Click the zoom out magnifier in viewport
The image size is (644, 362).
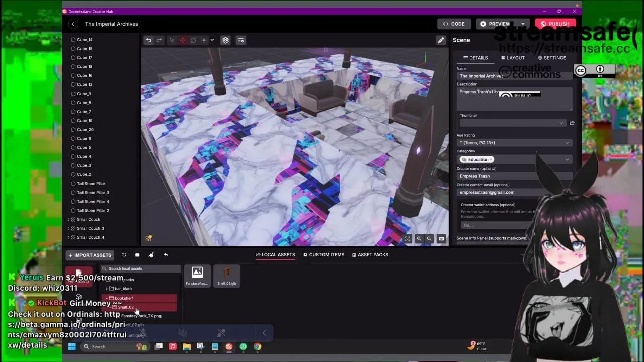tap(429, 239)
